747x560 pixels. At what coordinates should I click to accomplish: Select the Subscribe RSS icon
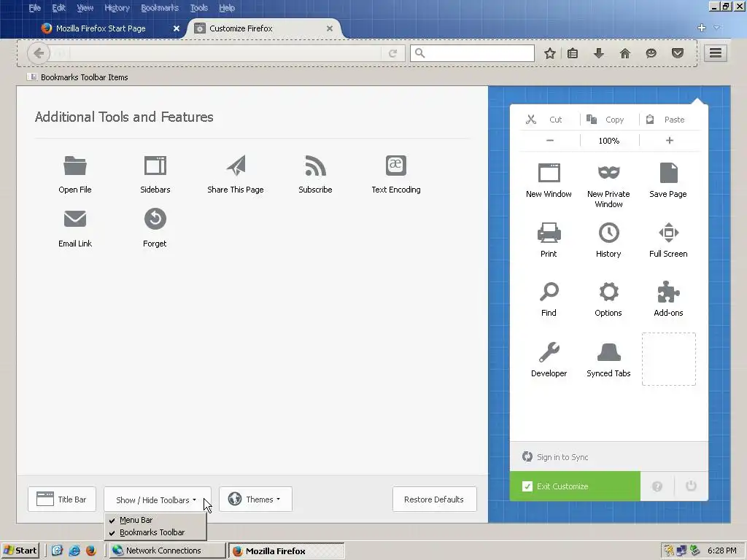315,166
